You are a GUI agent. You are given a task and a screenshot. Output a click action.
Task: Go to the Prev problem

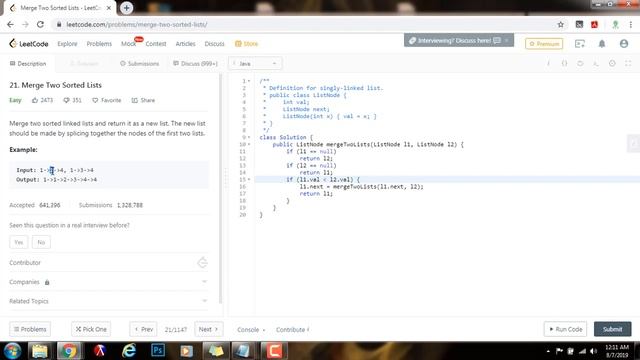(x=144, y=329)
